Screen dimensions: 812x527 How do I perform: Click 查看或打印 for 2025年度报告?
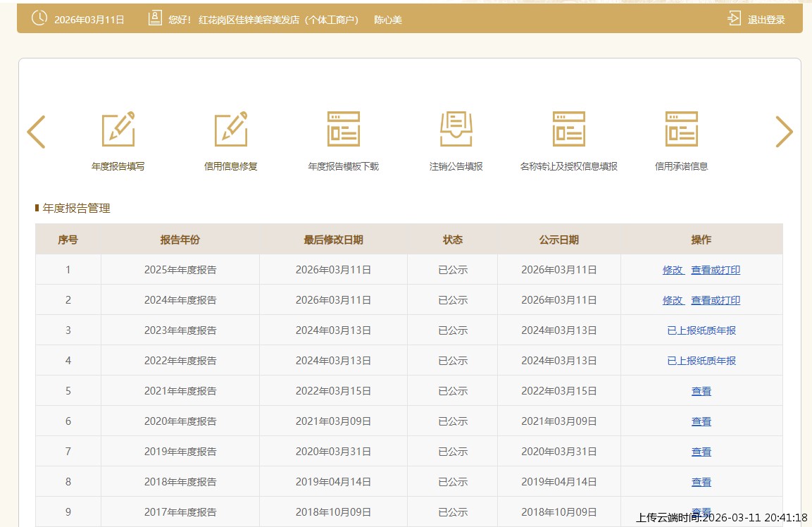click(x=716, y=270)
